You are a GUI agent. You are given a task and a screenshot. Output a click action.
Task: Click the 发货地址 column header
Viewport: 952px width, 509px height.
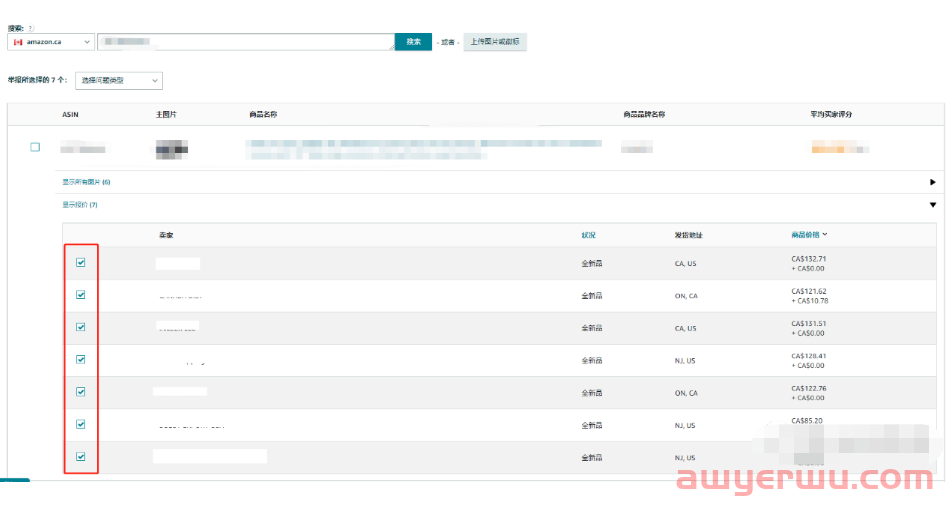point(688,235)
